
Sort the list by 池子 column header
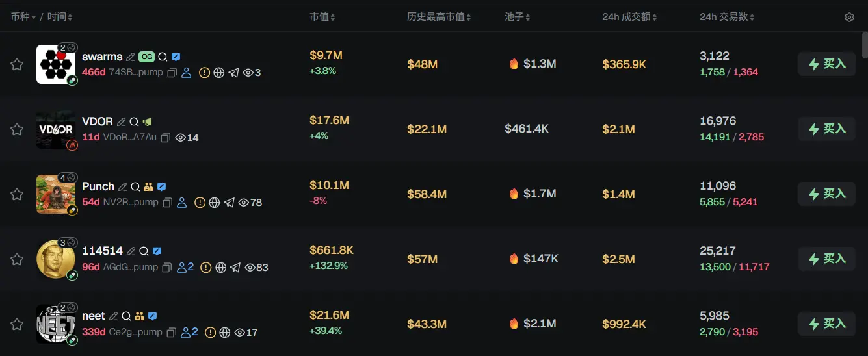point(518,17)
